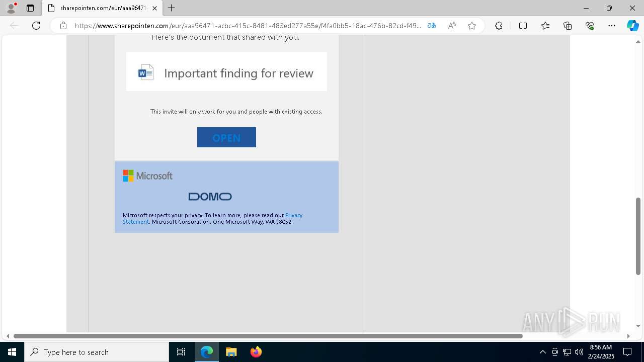Viewport: 644px width, 362px height.
Task: Click the taskbar search box
Action: [97, 352]
